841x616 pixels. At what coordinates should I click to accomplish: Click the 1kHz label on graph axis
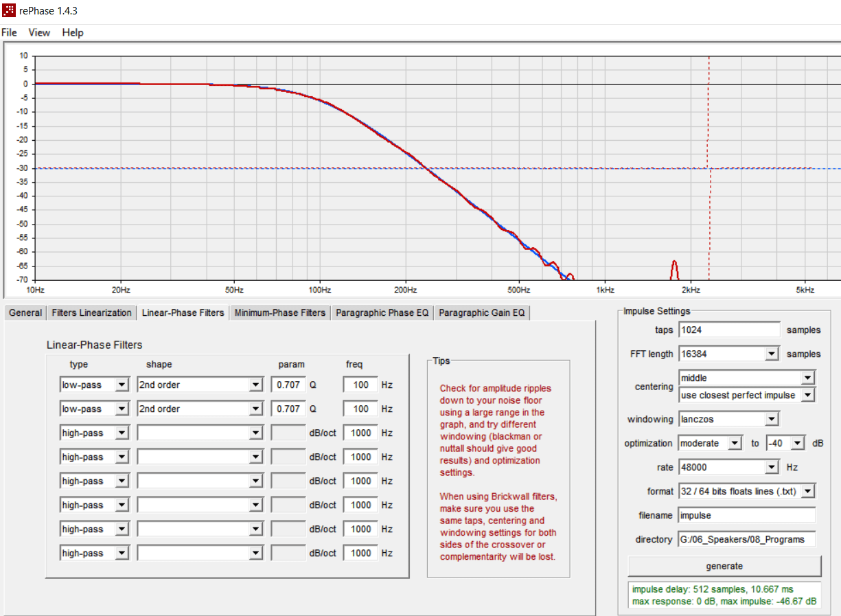point(604,290)
